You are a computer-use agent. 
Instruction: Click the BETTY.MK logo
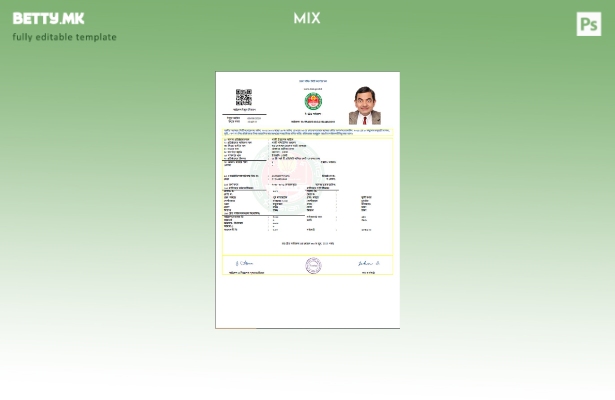click(48, 19)
